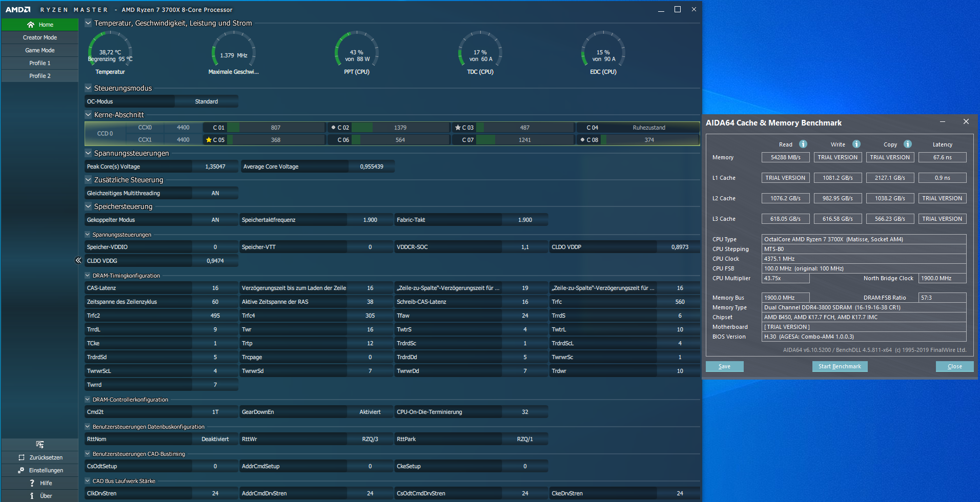Click the EDC (CPU) gauge
Screen dimensions: 980x502
point(603,53)
